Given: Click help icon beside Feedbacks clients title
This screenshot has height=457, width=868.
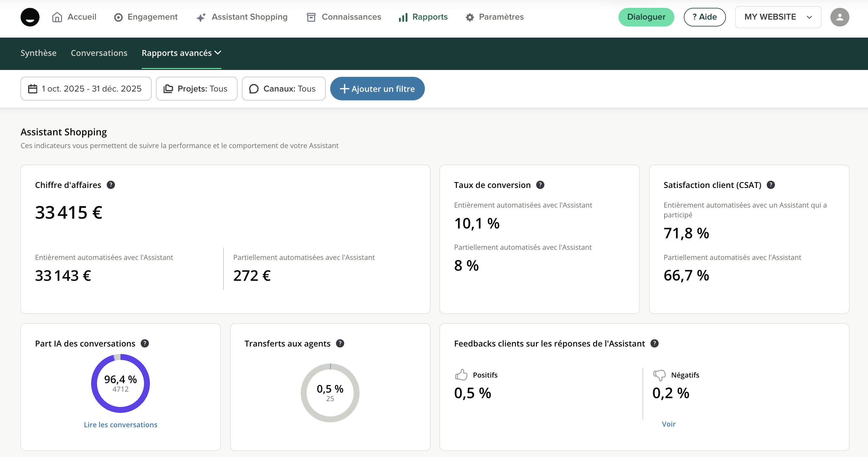Looking at the screenshot, I should (x=654, y=343).
